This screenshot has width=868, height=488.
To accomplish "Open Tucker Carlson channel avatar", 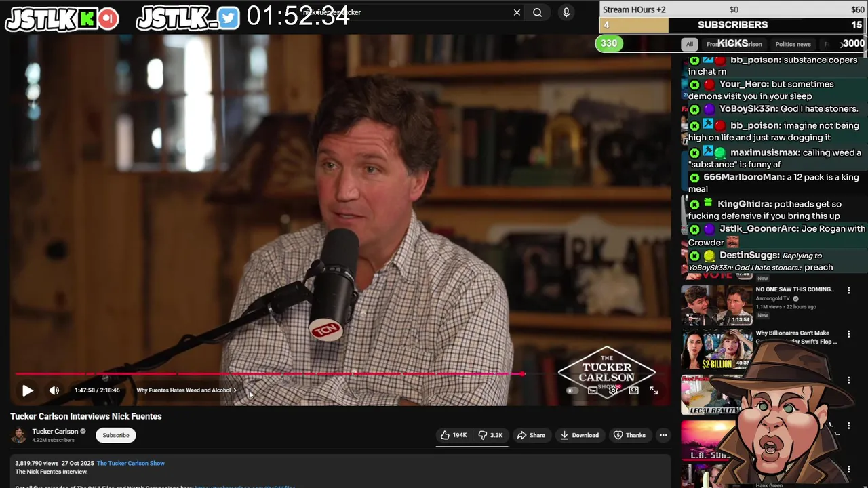I will click(19, 435).
